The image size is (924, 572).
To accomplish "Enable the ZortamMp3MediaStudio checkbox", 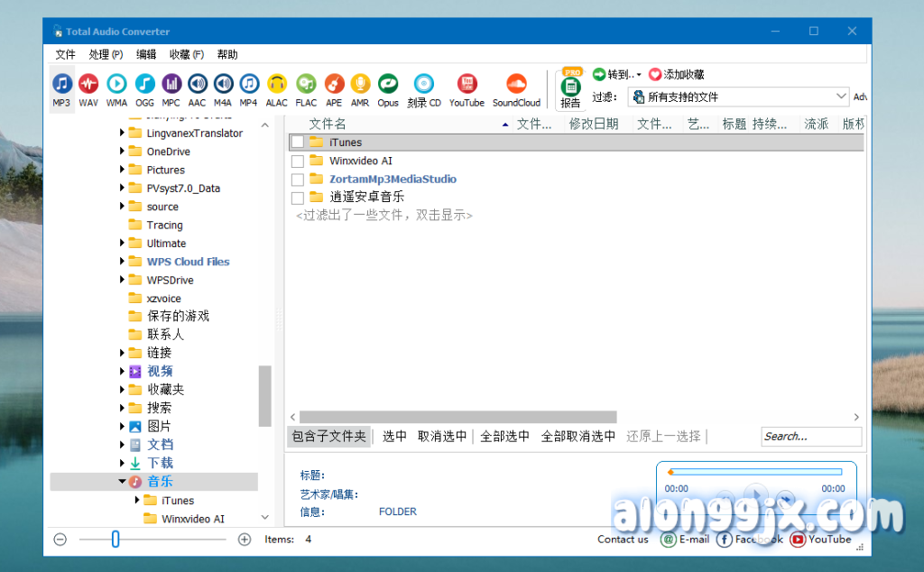I will (297, 180).
